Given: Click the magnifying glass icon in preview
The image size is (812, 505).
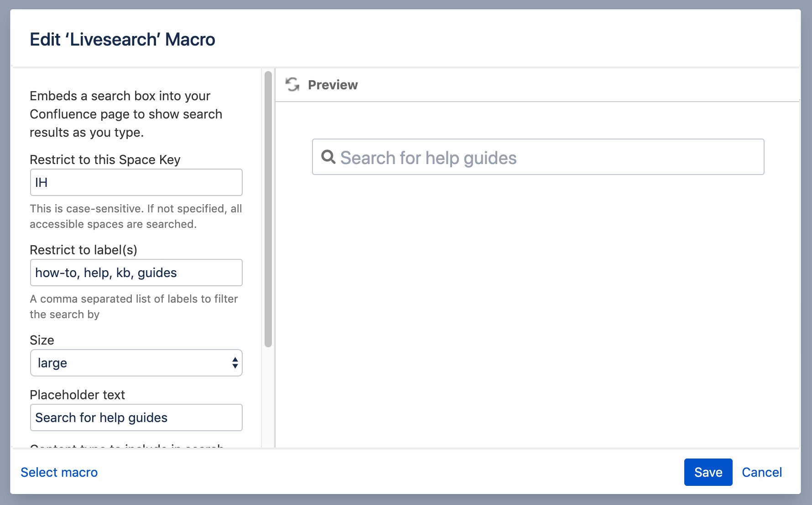Looking at the screenshot, I should (328, 157).
